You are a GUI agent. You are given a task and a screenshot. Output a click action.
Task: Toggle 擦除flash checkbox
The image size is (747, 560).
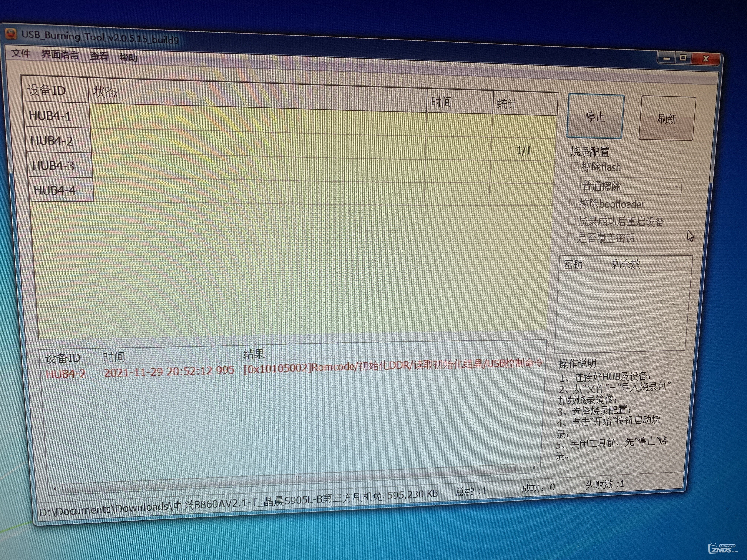575,166
